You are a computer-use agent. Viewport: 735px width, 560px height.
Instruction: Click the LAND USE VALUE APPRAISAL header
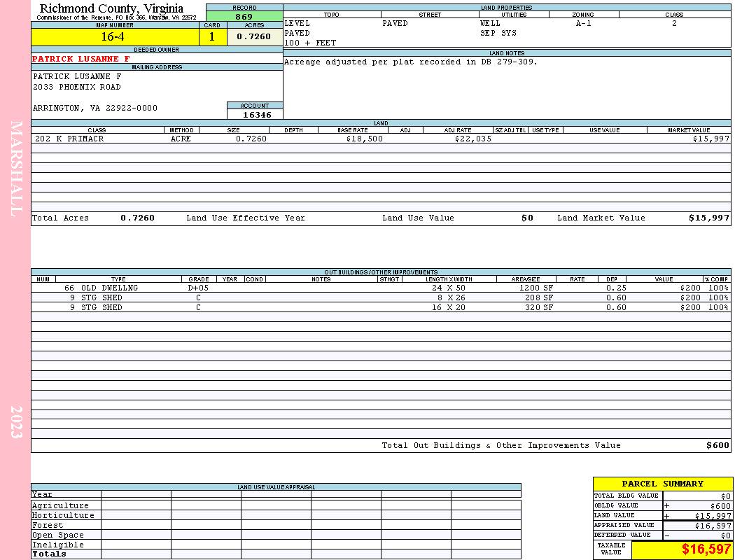[276, 487]
